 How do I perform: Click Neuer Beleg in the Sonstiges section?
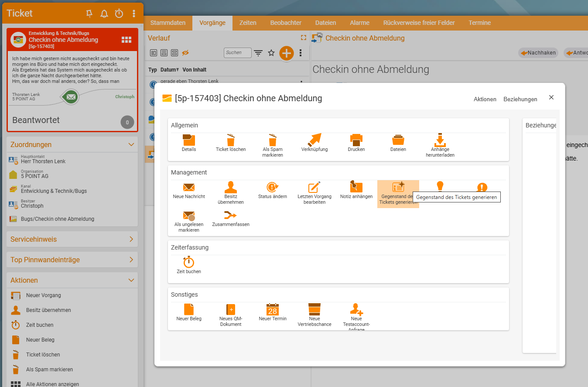point(189,312)
